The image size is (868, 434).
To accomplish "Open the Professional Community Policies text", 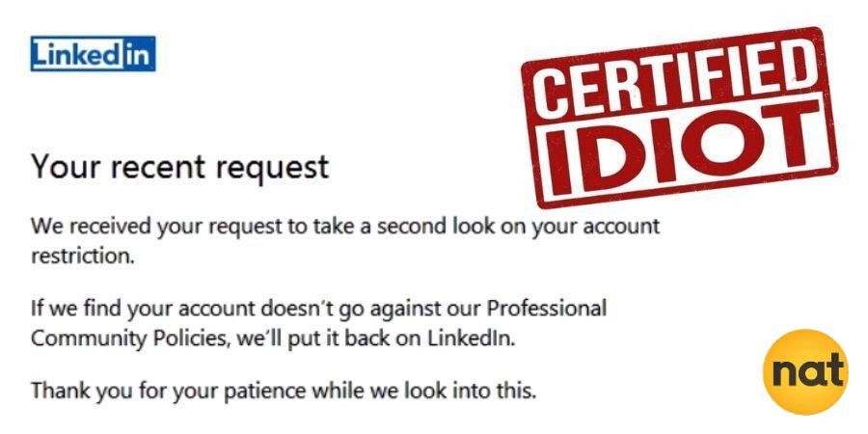I will (318, 323).
